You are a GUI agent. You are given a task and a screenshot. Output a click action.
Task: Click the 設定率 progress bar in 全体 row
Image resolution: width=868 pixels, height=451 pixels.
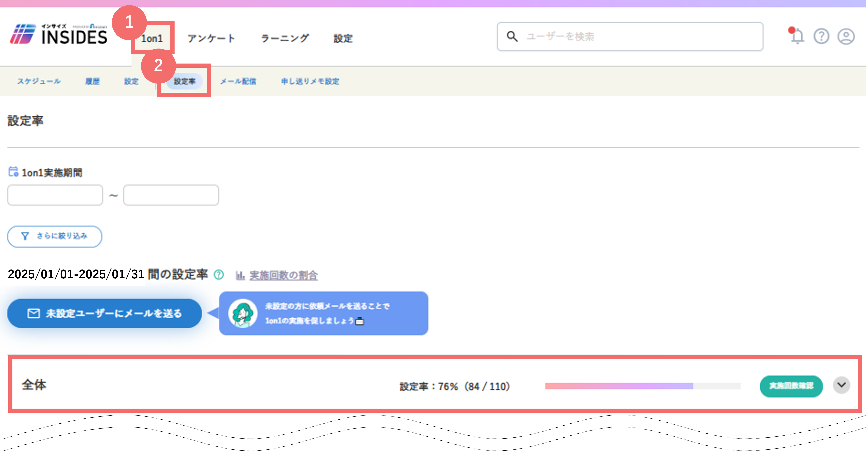[x=643, y=386]
